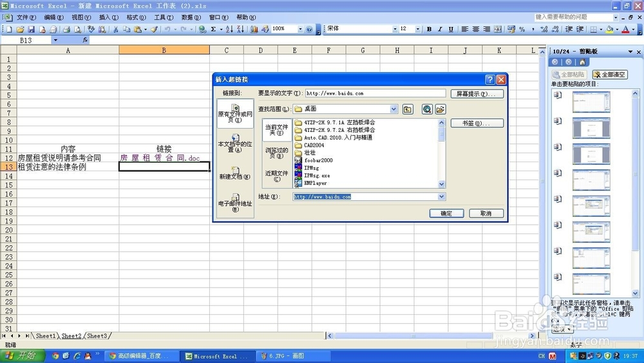Click the Open file toolbar icon
This screenshot has height=363, width=644.
tap(20, 29)
